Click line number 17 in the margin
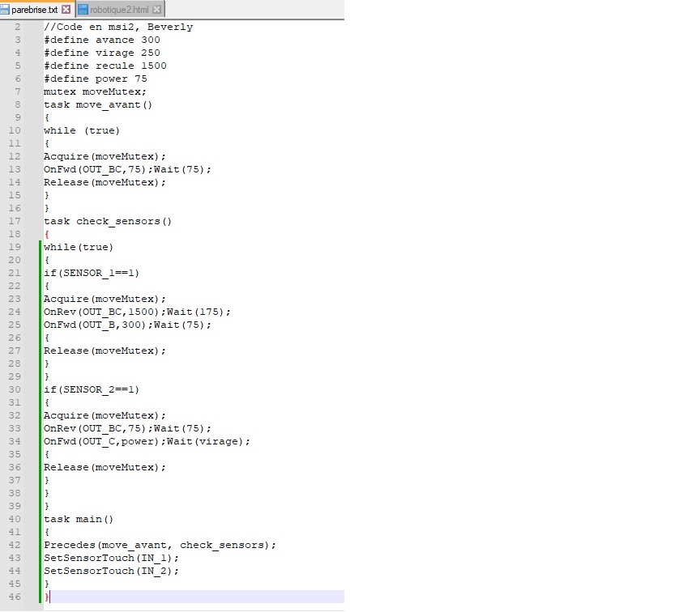 (15, 221)
